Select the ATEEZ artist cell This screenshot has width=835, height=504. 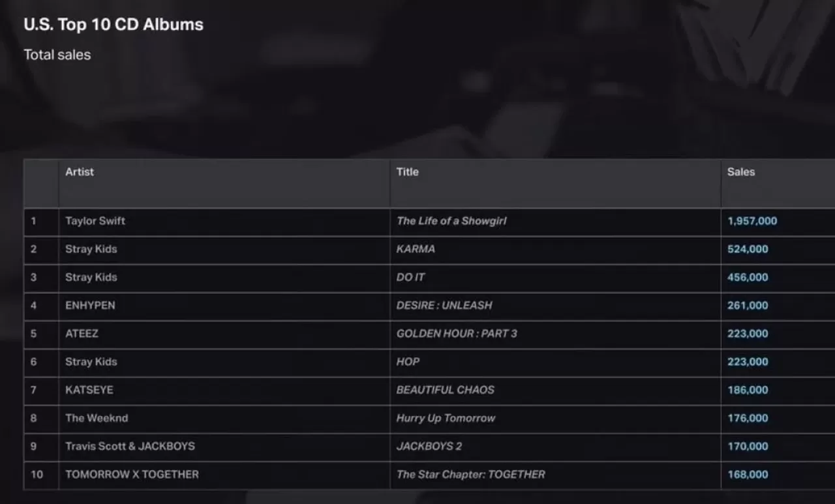(82, 333)
